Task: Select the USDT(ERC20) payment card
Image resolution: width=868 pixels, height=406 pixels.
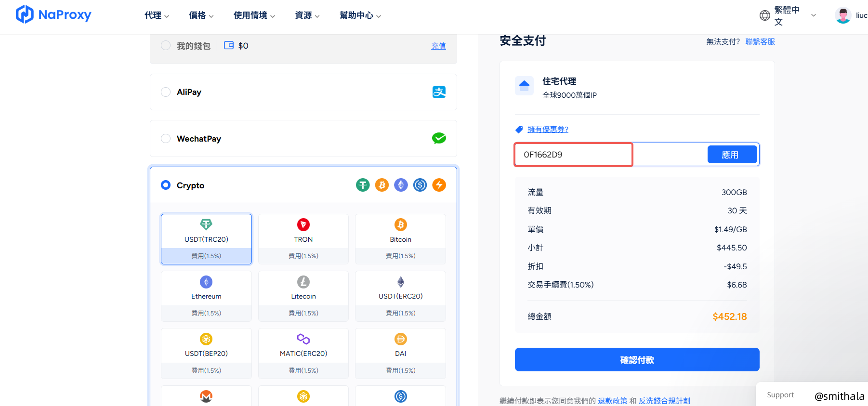Action: click(x=400, y=296)
